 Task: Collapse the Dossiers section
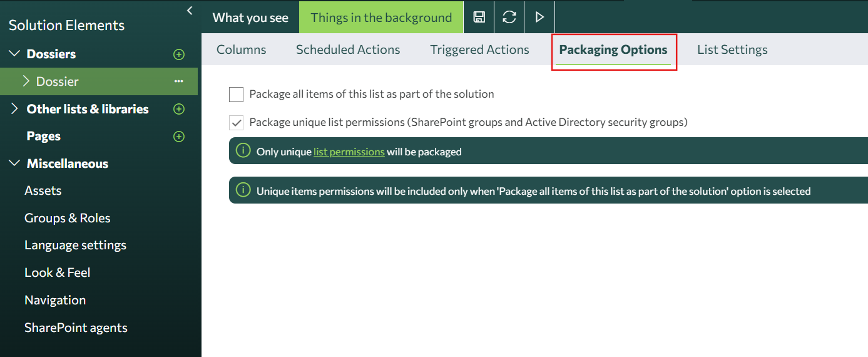pos(14,54)
